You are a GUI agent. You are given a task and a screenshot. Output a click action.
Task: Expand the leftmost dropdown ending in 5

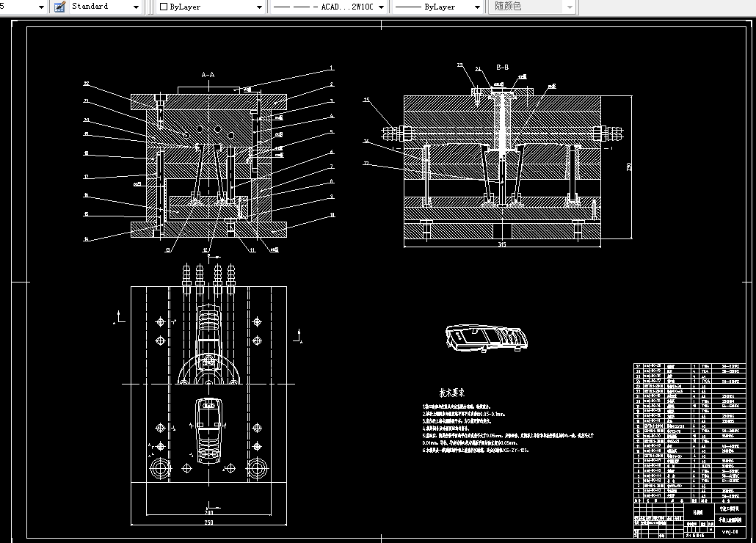coord(41,7)
